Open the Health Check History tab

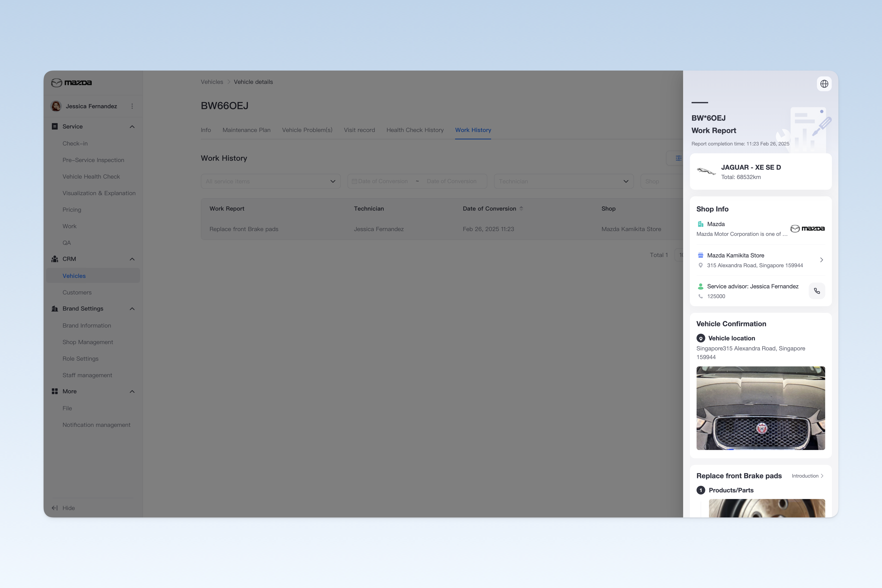[415, 130]
